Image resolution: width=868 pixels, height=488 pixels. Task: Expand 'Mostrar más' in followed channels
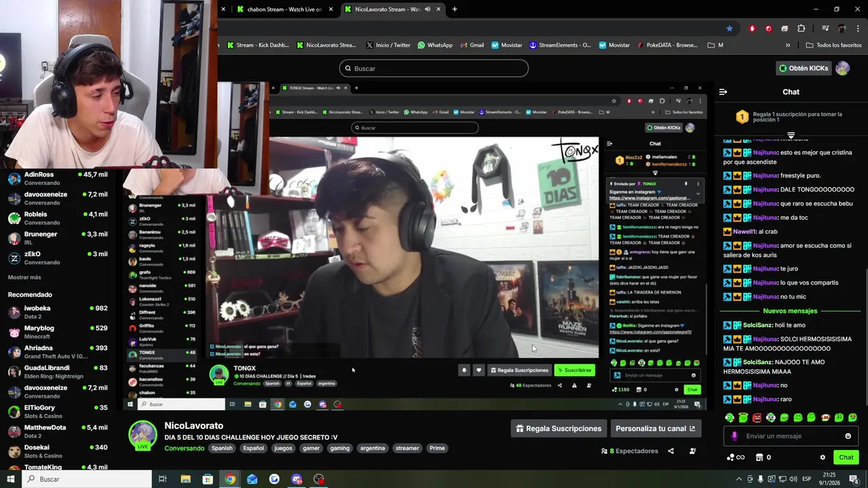(x=24, y=277)
